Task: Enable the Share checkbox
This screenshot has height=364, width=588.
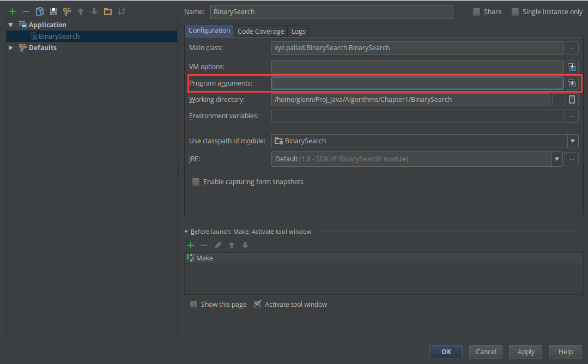Action: pos(477,11)
